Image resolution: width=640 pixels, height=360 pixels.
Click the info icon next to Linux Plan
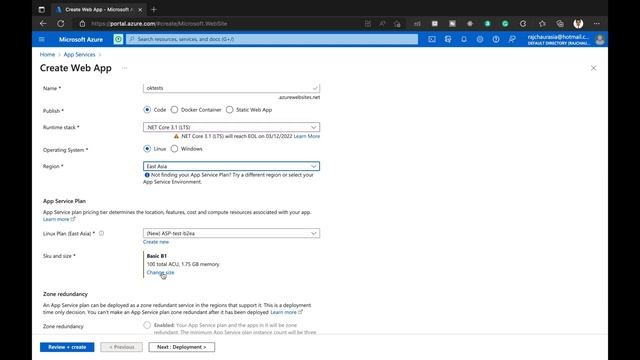point(101,233)
